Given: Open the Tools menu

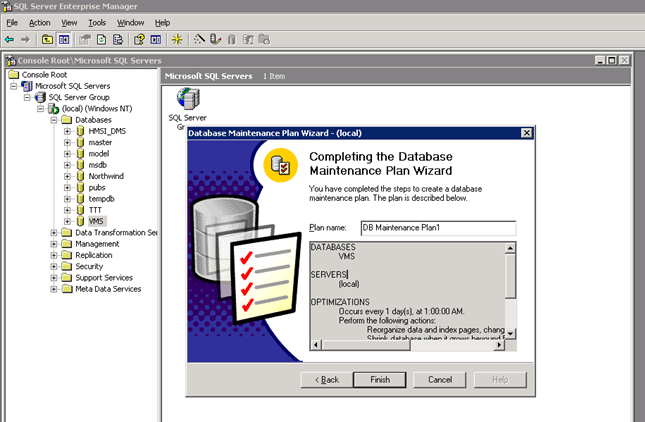Looking at the screenshot, I should [97, 23].
